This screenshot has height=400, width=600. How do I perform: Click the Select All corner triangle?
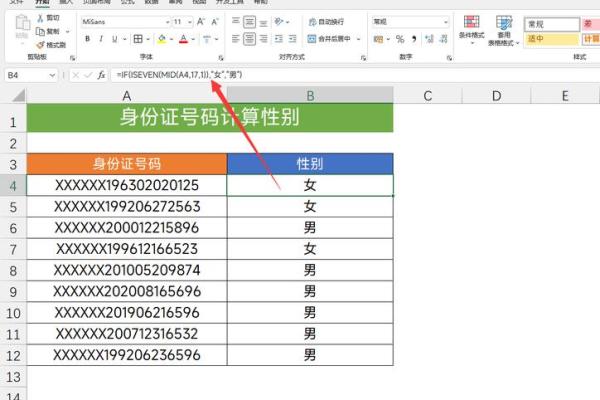click(18, 95)
